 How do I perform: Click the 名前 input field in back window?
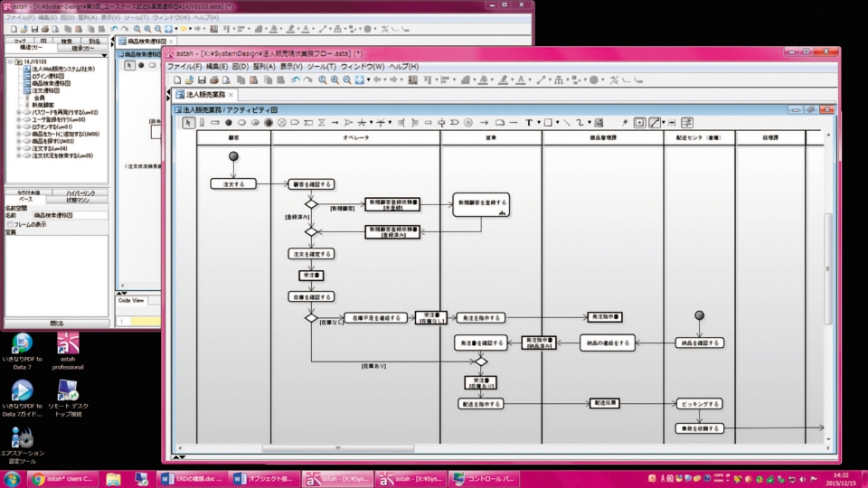[70, 215]
